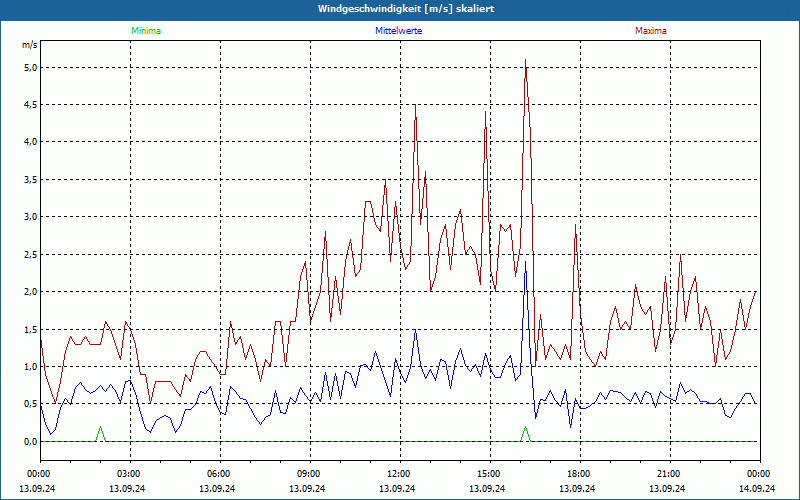The image size is (800, 500).
Task: Click the 3,5 y-axis value
Action: pyautogui.click(x=31, y=180)
